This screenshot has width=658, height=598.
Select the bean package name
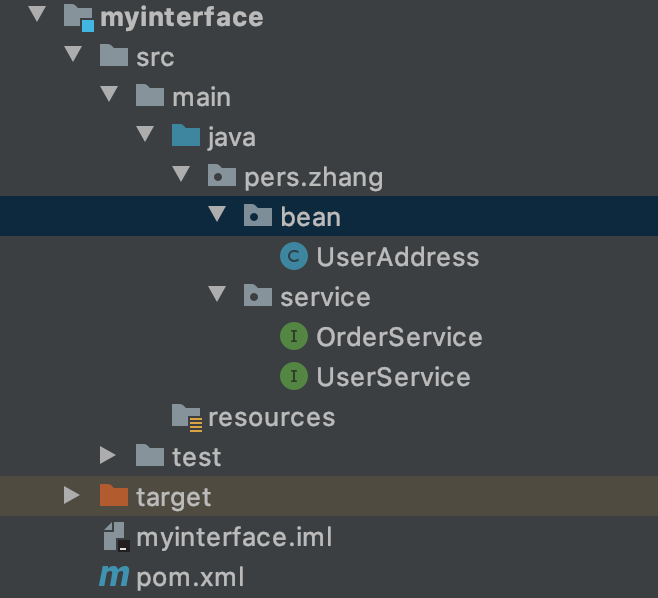311,217
